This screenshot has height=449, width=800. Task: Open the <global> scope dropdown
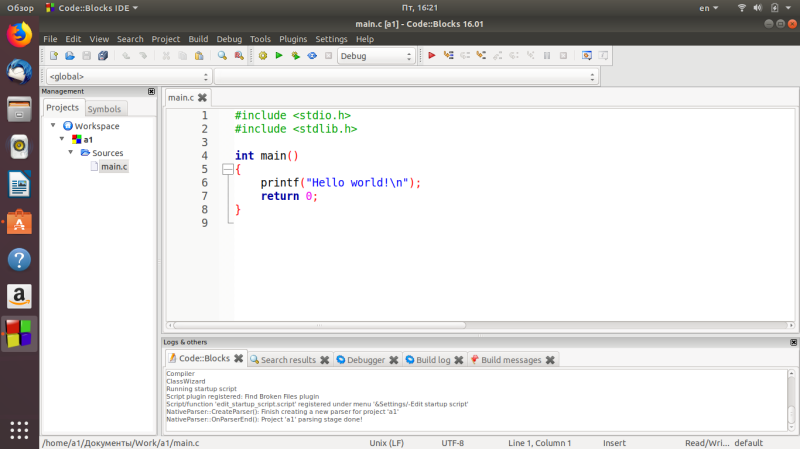coord(129,77)
